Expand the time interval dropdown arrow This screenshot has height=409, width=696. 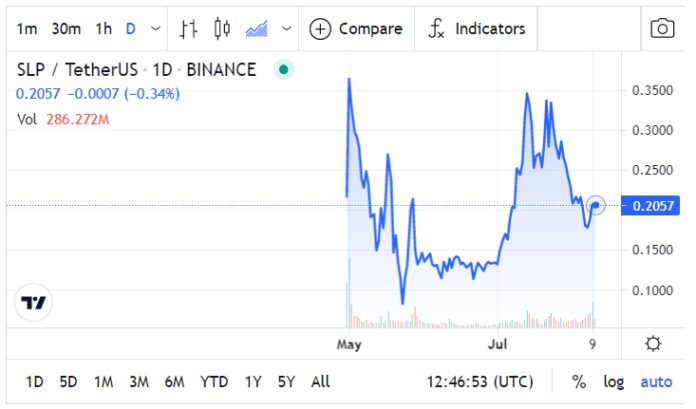click(155, 29)
